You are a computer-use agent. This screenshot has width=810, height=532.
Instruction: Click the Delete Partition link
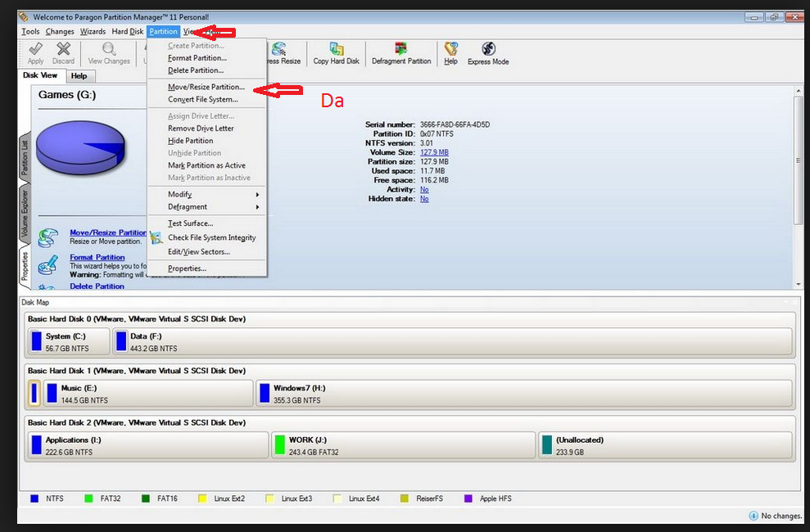pos(97,286)
